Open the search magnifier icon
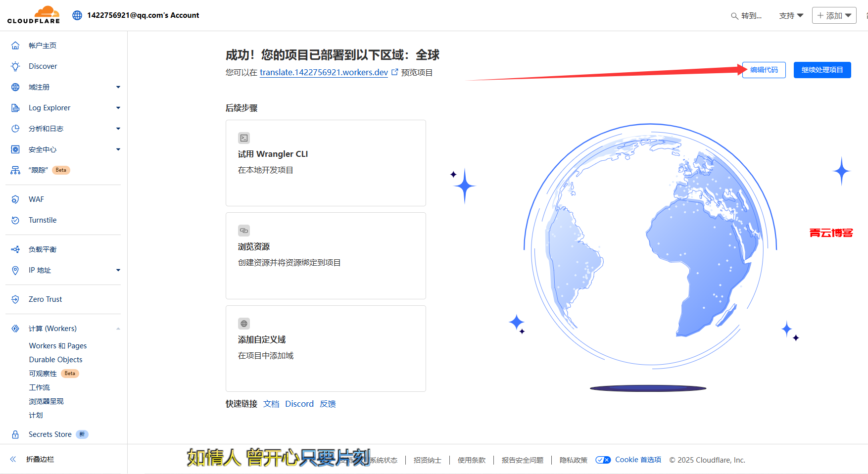The width and height of the screenshot is (868, 474). (x=734, y=16)
